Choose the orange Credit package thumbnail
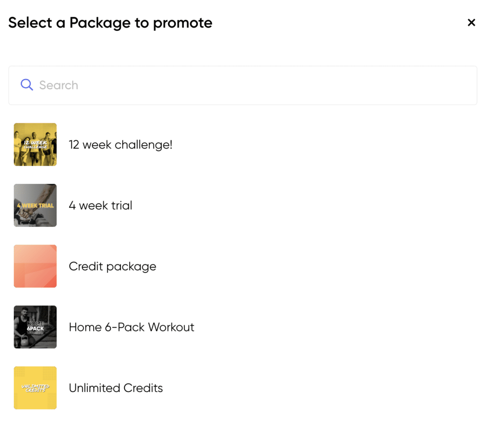485x448 pixels. click(35, 266)
